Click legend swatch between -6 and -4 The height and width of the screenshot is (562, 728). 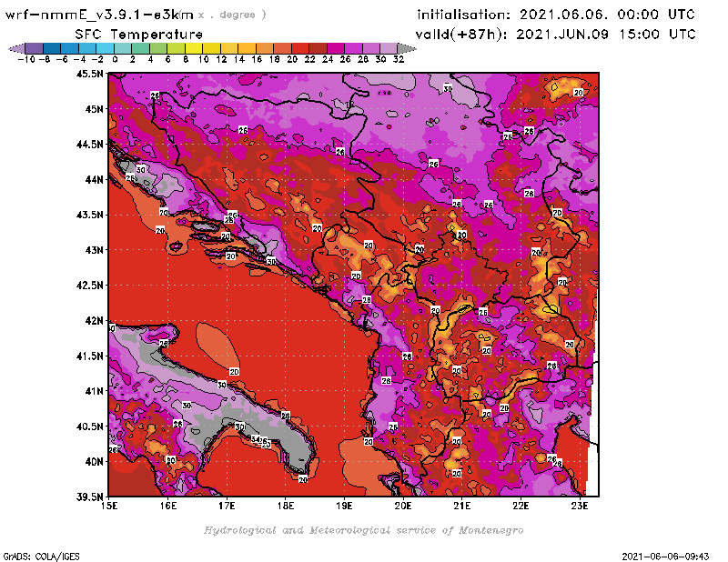click(70, 48)
